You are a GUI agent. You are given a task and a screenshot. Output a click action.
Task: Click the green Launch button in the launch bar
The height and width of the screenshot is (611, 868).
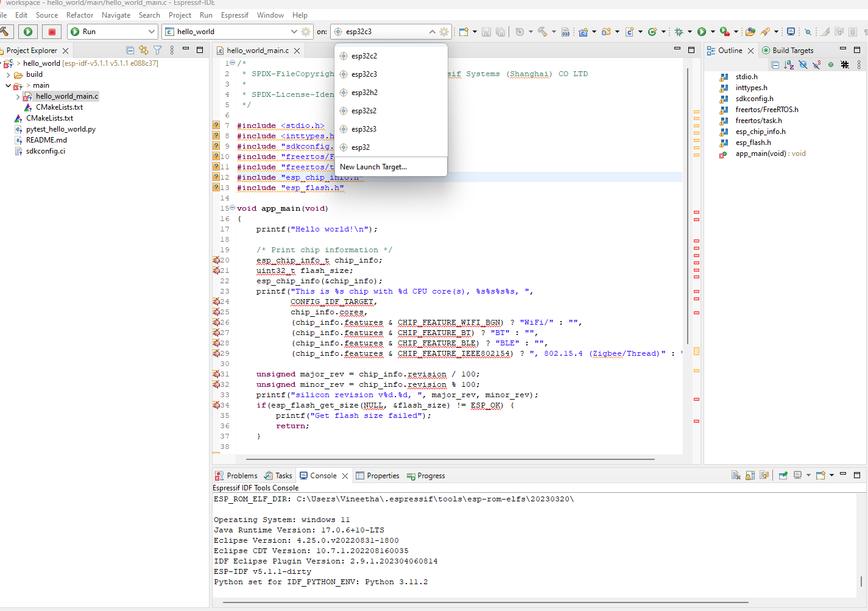28,32
